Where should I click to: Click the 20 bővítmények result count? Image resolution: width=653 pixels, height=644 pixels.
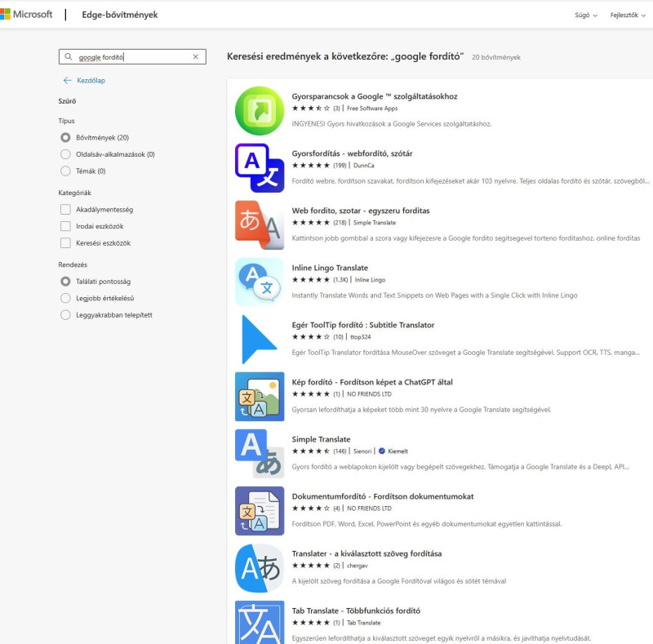(496, 57)
